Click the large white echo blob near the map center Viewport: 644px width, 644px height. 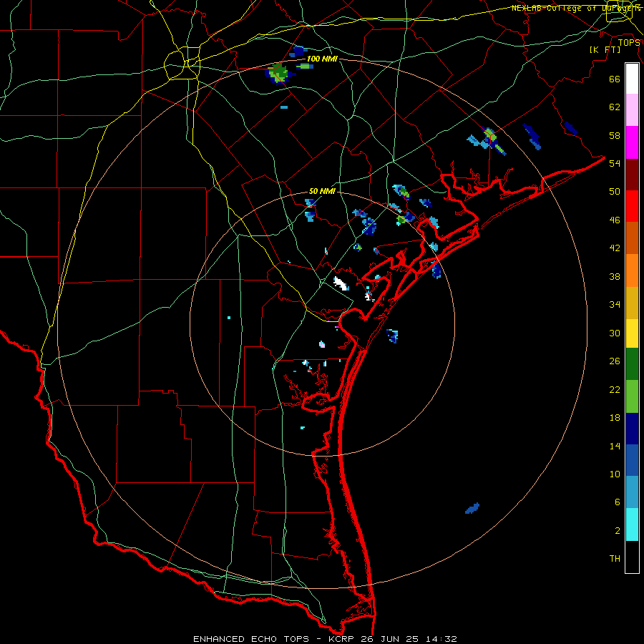(341, 283)
